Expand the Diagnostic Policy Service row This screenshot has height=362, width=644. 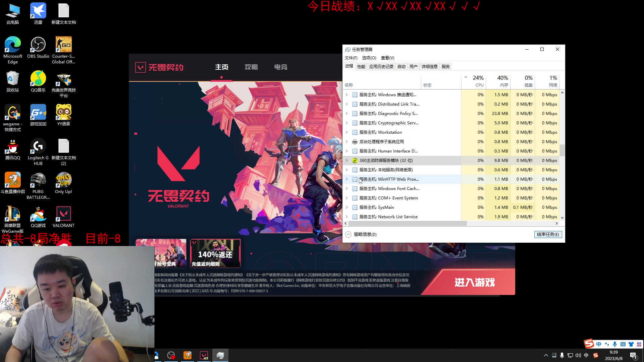pyautogui.click(x=346, y=114)
